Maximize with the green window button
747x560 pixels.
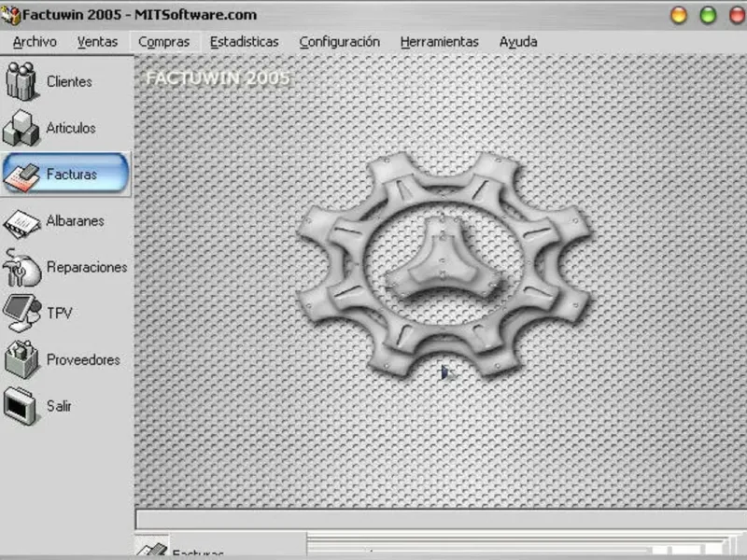(708, 15)
